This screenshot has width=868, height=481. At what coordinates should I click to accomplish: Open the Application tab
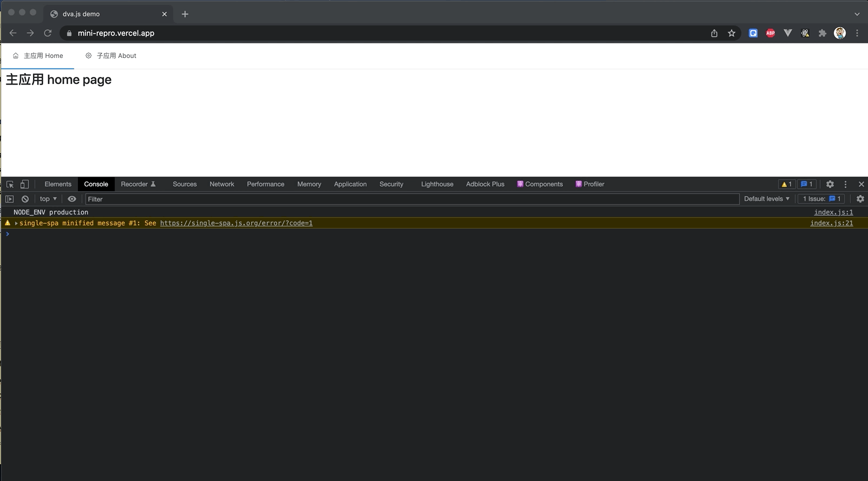pyautogui.click(x=350, y=184)
